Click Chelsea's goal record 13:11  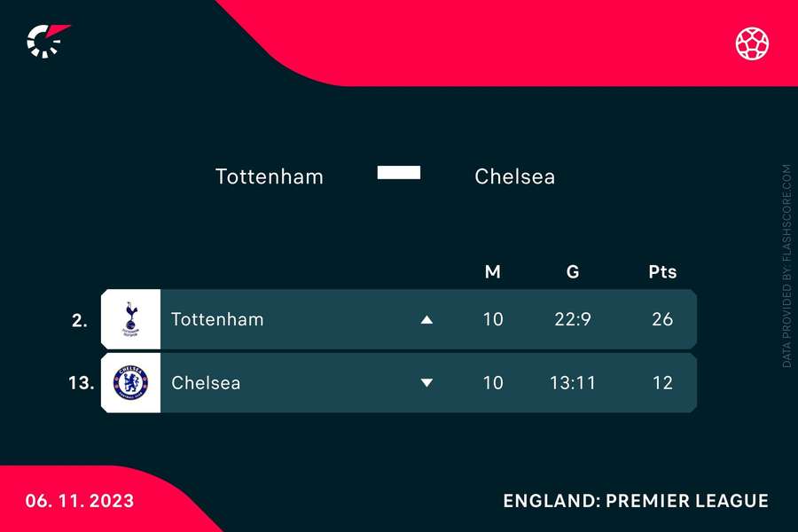coord(573,383)
